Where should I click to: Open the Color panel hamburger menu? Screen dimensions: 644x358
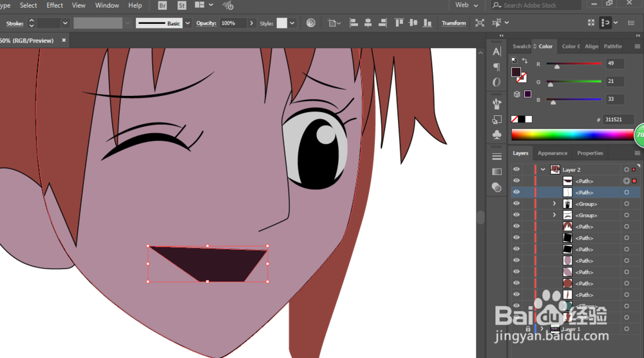tap(638, 46)
